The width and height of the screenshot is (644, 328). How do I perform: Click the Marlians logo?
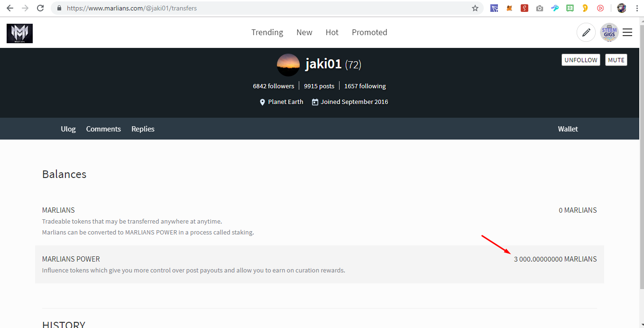click(x=19, y=33)
